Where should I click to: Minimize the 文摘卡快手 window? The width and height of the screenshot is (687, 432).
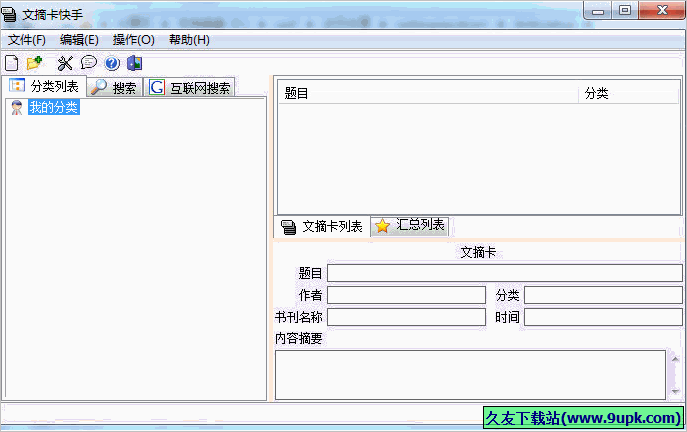[x=598, y=11]
